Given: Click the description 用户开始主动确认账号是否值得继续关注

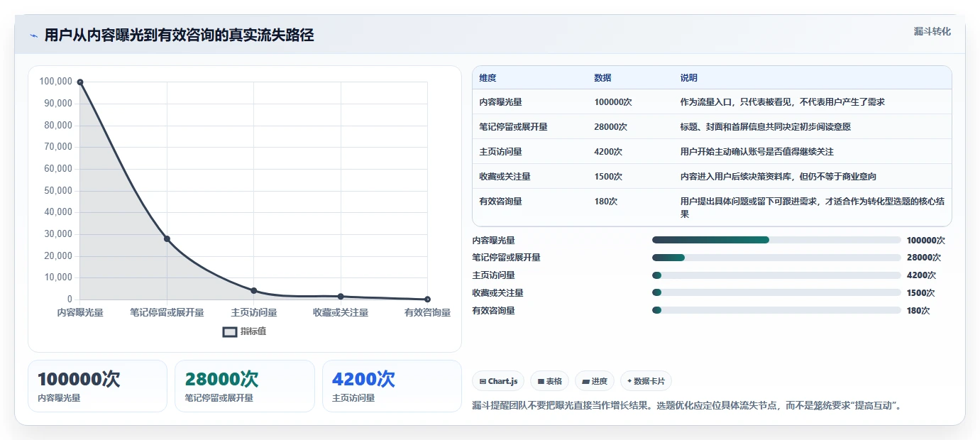Looking at the screenshot, I should (x=757, y=152).
